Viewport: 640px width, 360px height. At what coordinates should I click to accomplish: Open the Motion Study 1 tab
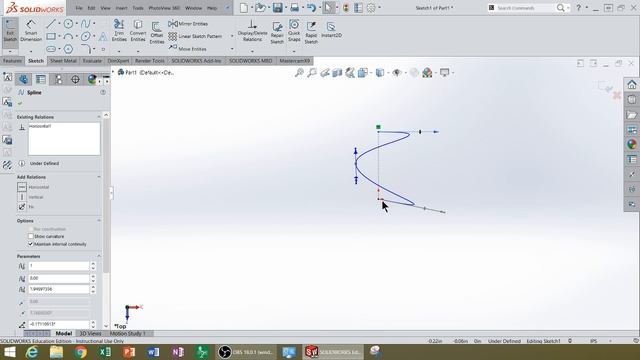coord(128,333)
